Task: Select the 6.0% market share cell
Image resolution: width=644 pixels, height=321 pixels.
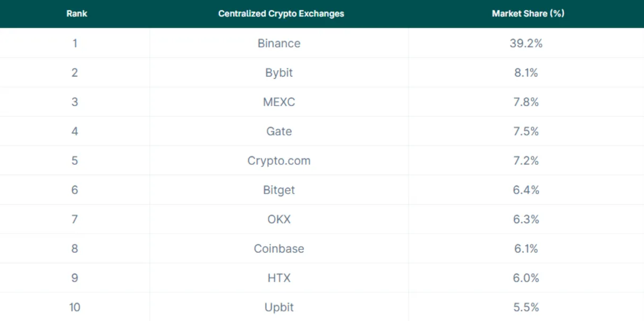Action: click(526, 278)
